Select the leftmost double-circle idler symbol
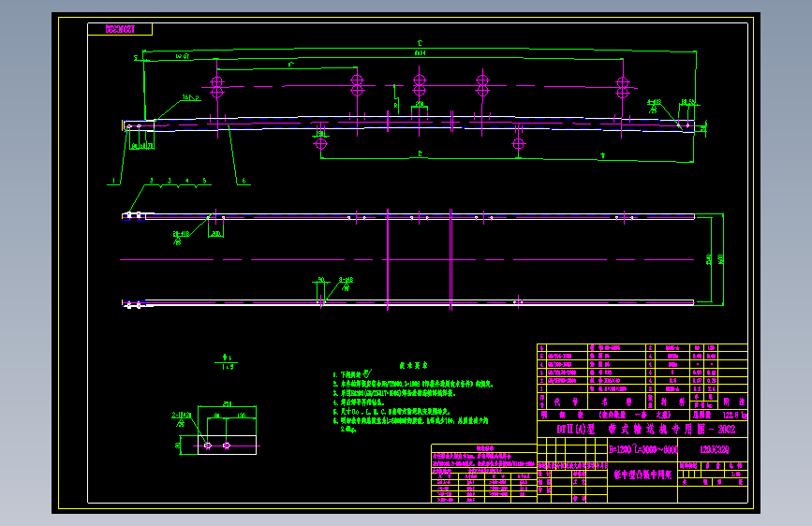The height and width of the screenshot is (526, 812). point(217,87)
